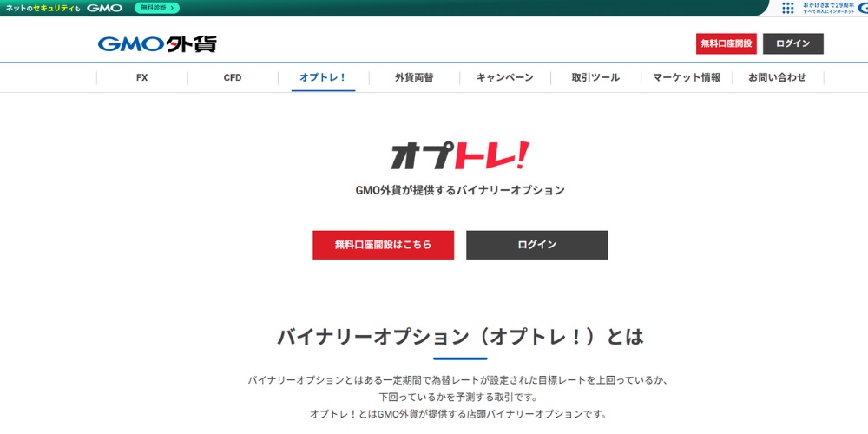The width and height of the screenshot is (868, 434).
Task: Click the バイナリーオプション（オプトレ！）とは heading
Action: 460,337
